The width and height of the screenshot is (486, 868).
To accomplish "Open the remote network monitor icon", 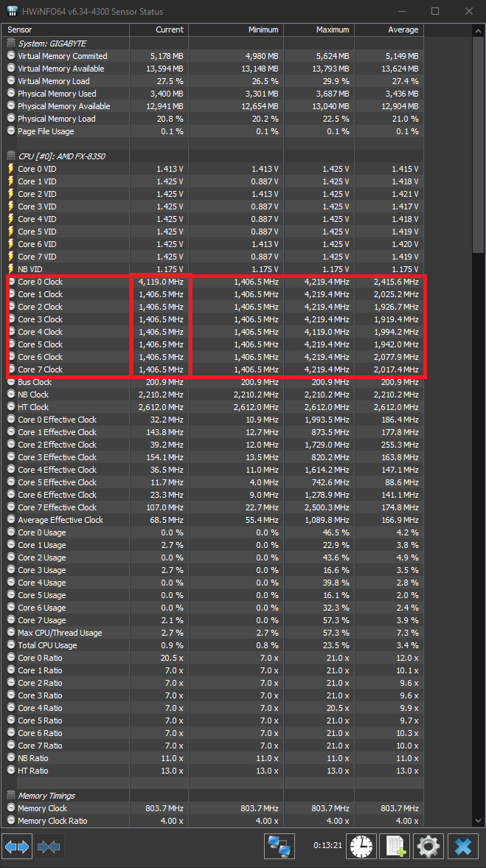I will tap(280, 847).
